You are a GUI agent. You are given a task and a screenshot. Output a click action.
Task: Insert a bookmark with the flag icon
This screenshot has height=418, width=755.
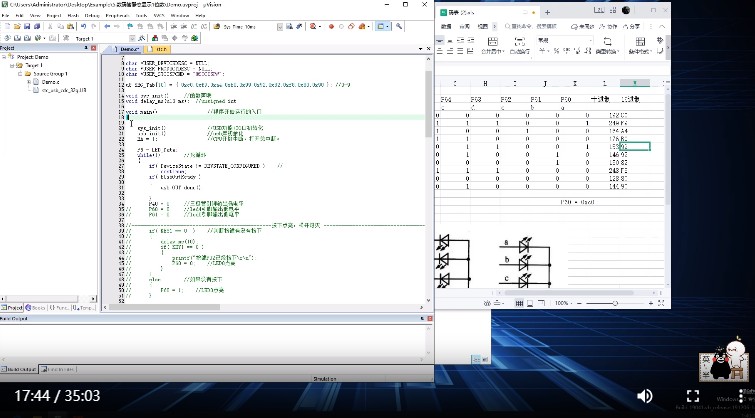click(130, 26)
